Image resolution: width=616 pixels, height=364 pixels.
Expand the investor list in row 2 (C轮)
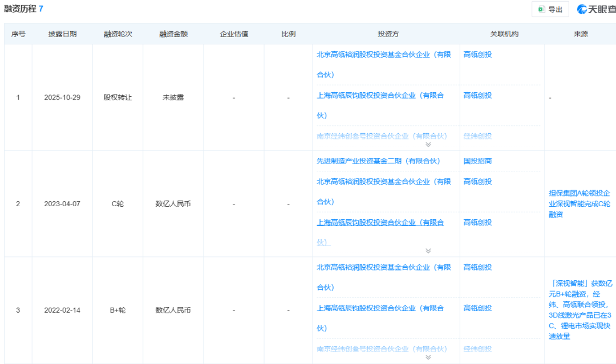tap(428, 251)
